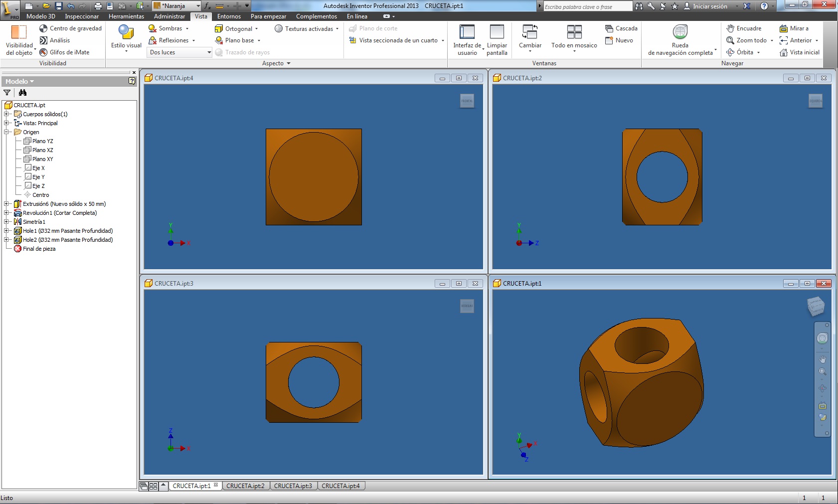Toggle Análisis visibility
This screenshot has height=504, width=838.
[54, 40]
